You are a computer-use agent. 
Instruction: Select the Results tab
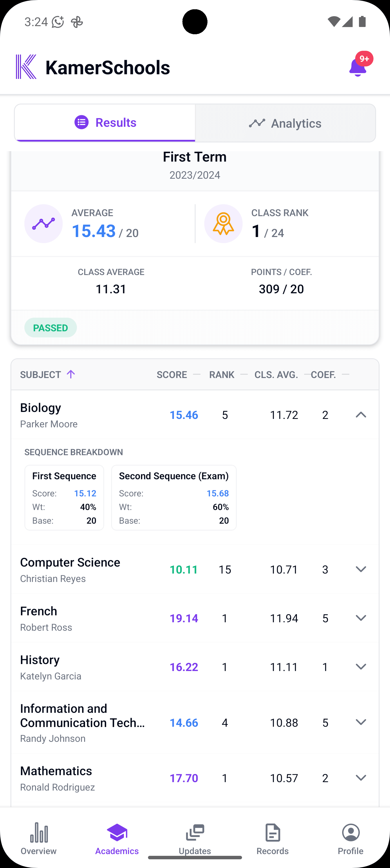105,123
